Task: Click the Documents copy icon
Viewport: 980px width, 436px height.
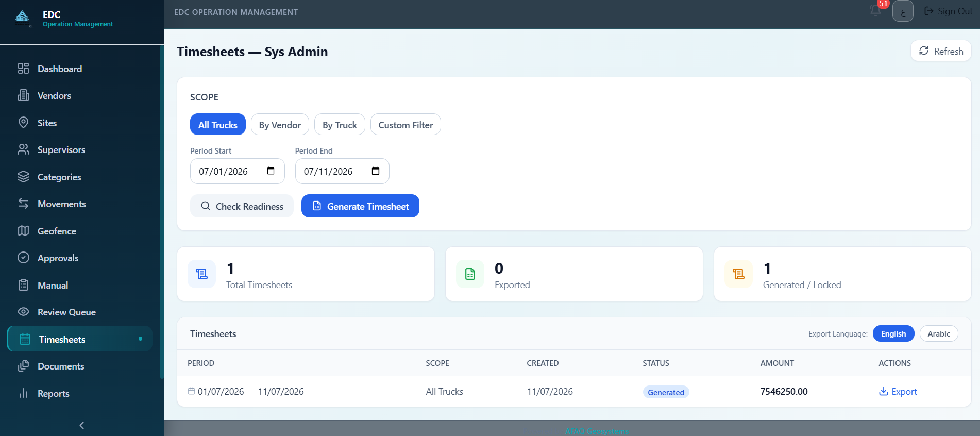Action: 24,366
